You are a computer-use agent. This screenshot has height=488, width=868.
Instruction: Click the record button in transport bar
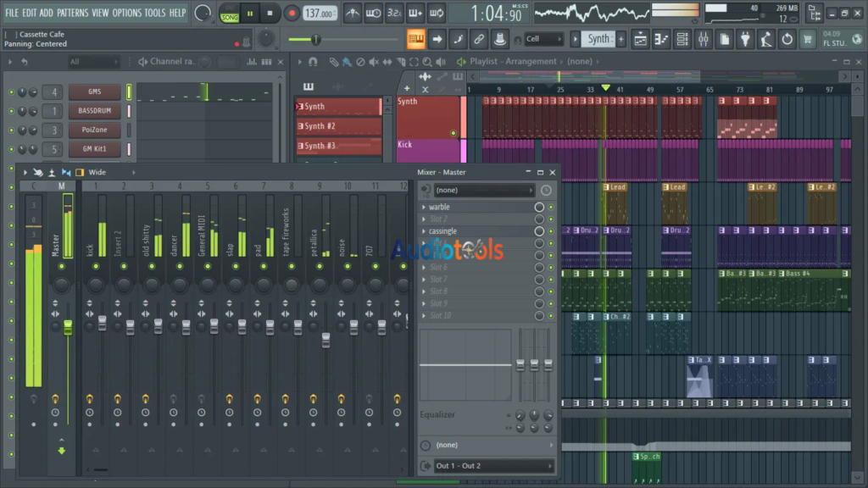[x=292, y=14]
